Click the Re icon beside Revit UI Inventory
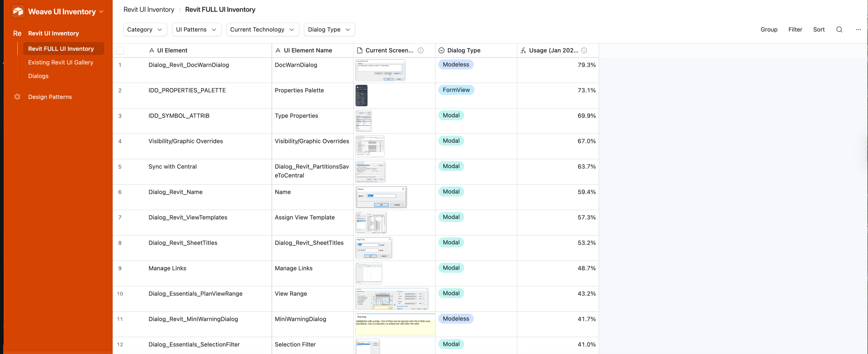868x354 pixels. (17, 33)
